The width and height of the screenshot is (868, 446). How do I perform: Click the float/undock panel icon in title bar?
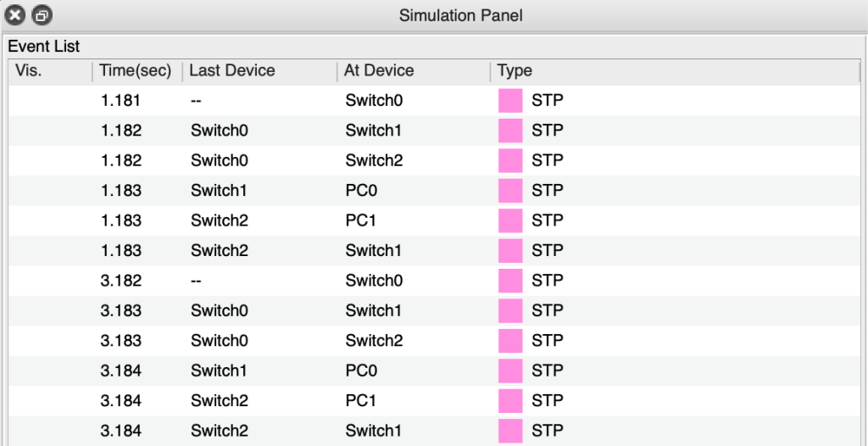point(42,15)
